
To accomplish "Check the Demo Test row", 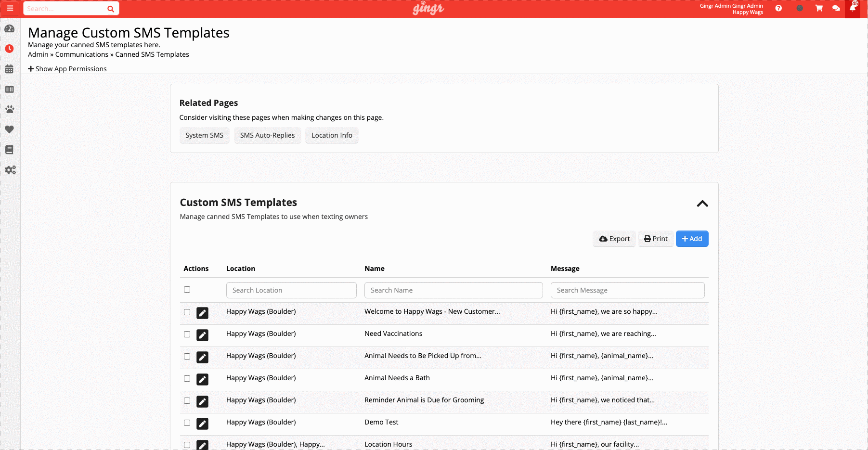I will coord(187,423).
